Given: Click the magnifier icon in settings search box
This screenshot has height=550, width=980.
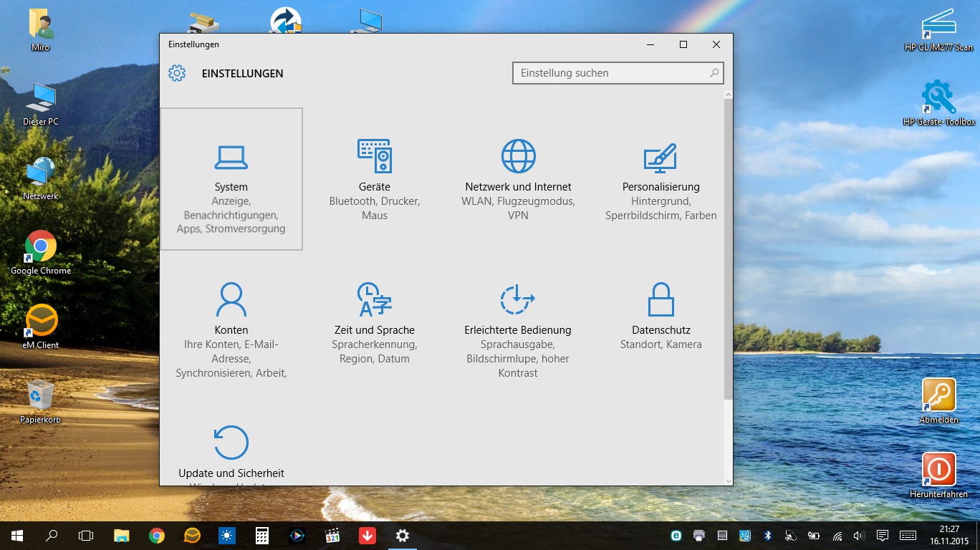Looking at the screenshot, I should click(714, 73).
